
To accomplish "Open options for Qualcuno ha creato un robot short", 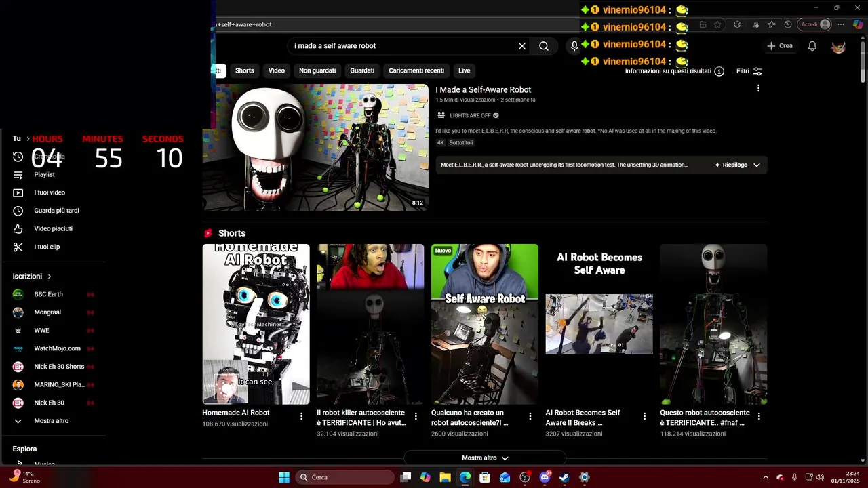I will [530, 416].
